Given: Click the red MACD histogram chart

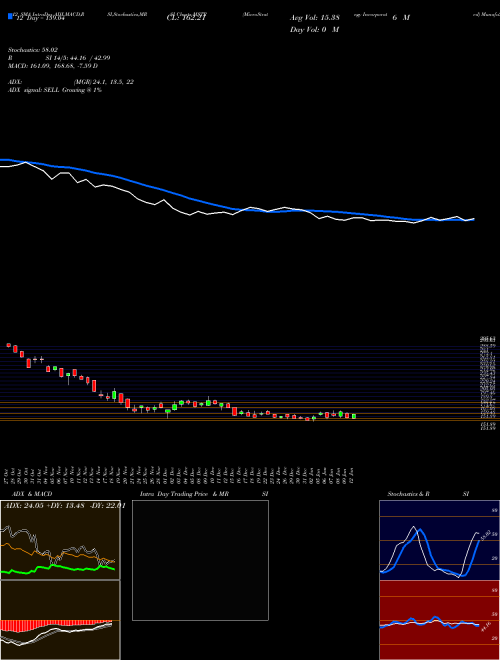Looking at the screenshot, I should pyautogui.click(x=60, y=620).
